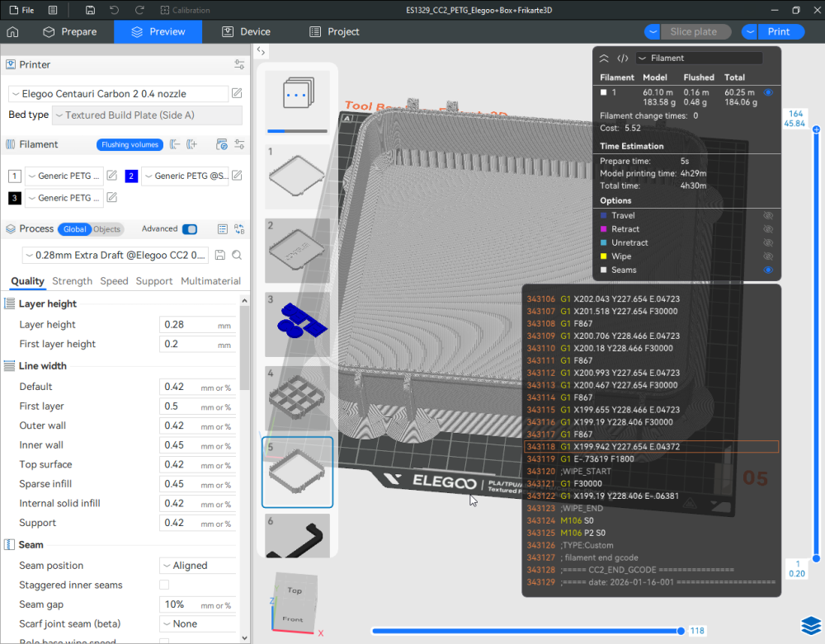Click the compare presets icon

pos(239,229)
